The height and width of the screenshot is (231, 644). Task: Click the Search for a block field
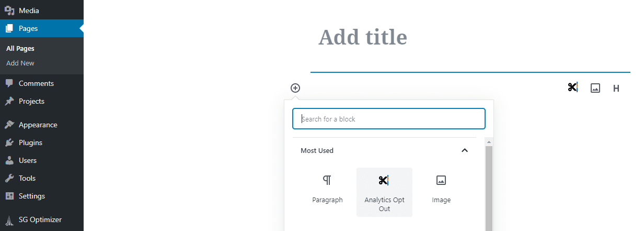[x=389, y=119]
